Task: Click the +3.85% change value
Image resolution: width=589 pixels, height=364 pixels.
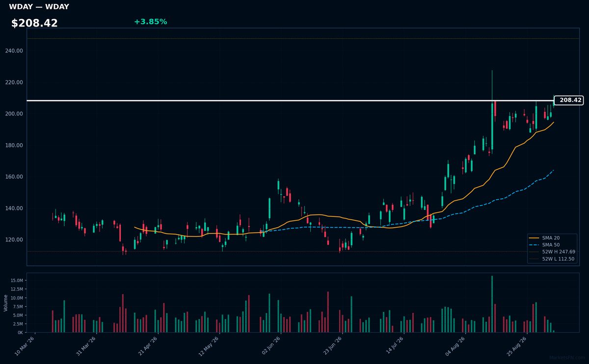Action: click(x=150, y=22)
